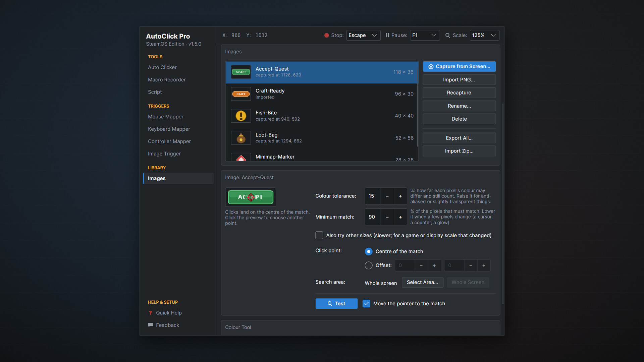Click the '96 × 30' size value
The height and width of the screenshot is (362, 644).
pos(404,94)
